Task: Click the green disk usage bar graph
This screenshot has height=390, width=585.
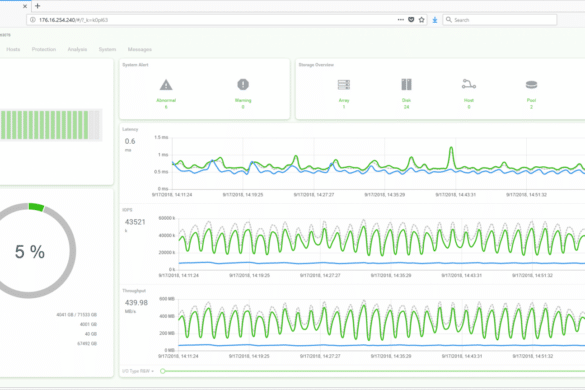Action: tap(51, 125)
